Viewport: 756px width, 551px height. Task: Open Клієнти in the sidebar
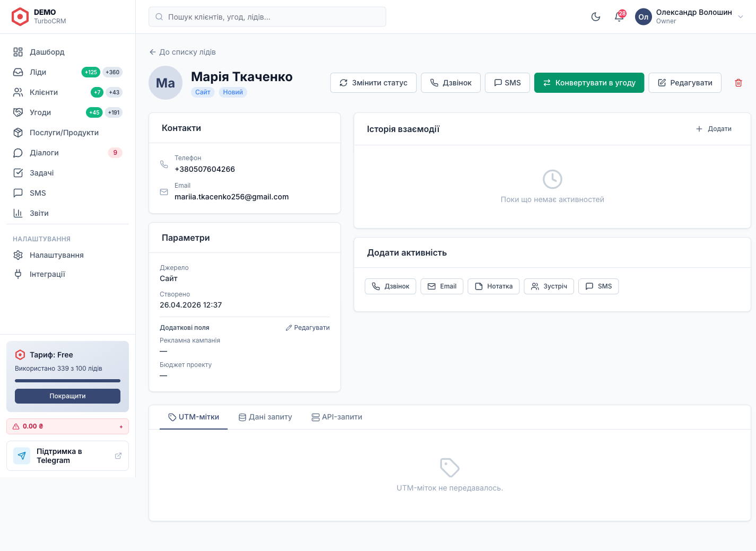tap(67, 92)
